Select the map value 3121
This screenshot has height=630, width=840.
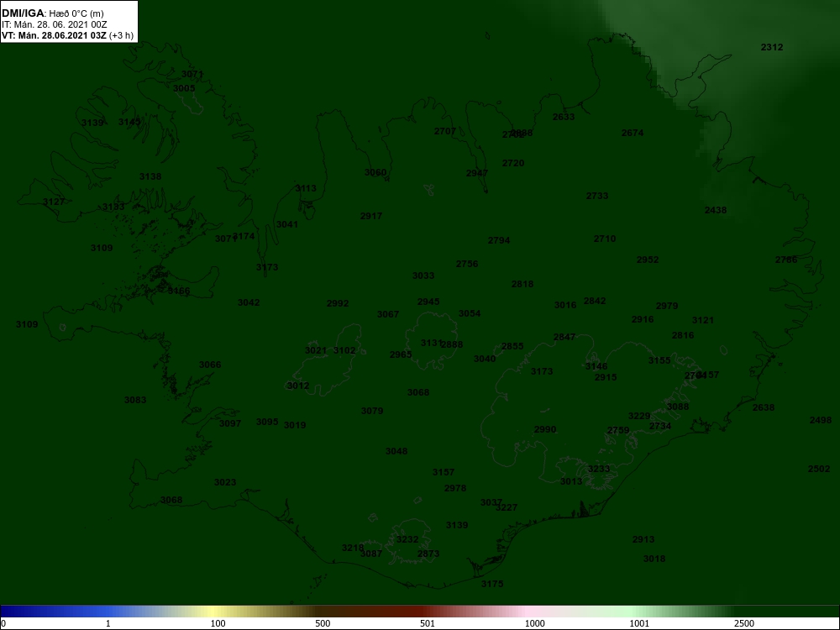coord(703,320)
